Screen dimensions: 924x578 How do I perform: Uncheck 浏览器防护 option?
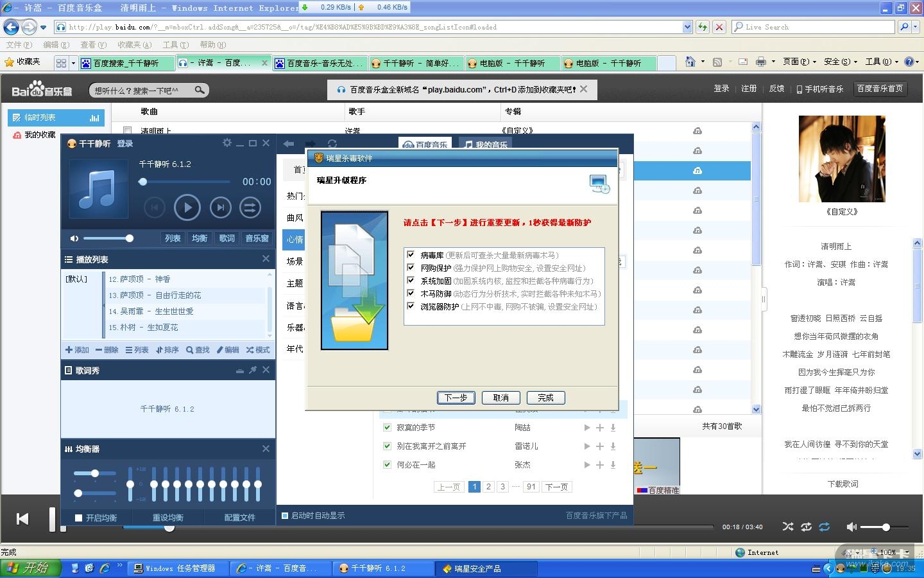[411, 306]
